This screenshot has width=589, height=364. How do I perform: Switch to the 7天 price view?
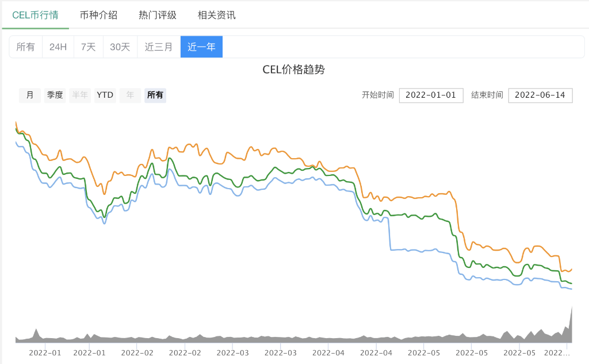pos(88,47)
